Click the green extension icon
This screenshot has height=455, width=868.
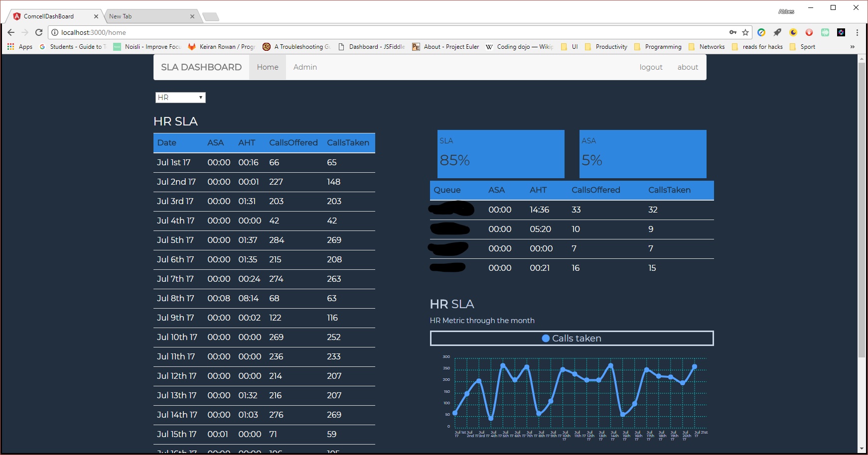[x=825, y=32]
